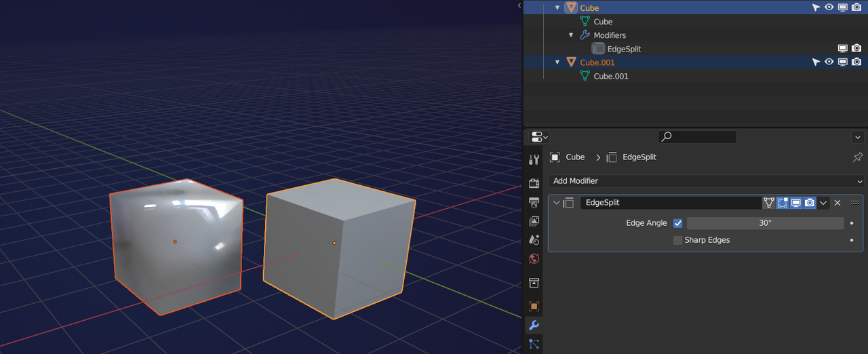Open the World properties tab
Screen dimensions: 868x354
534,258
